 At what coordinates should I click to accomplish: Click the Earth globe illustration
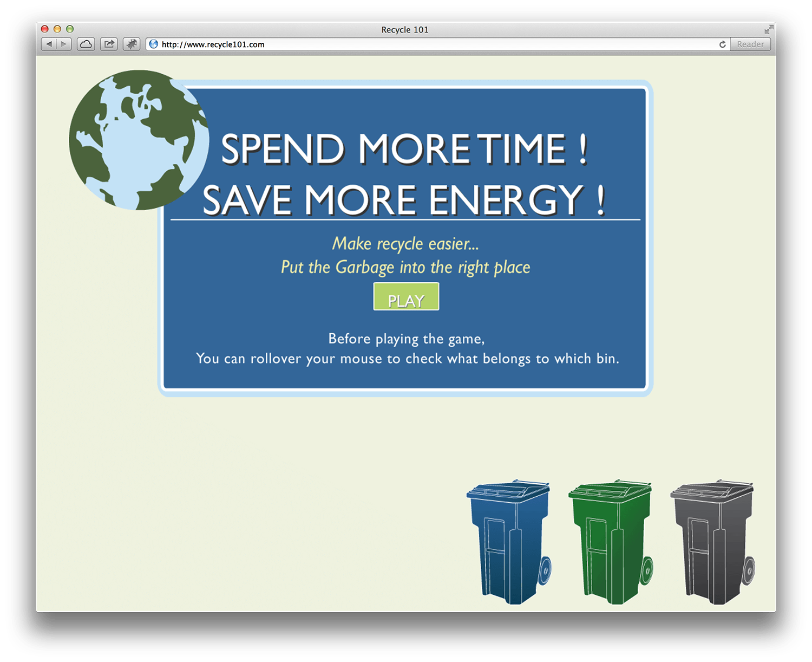coord(139,140)
